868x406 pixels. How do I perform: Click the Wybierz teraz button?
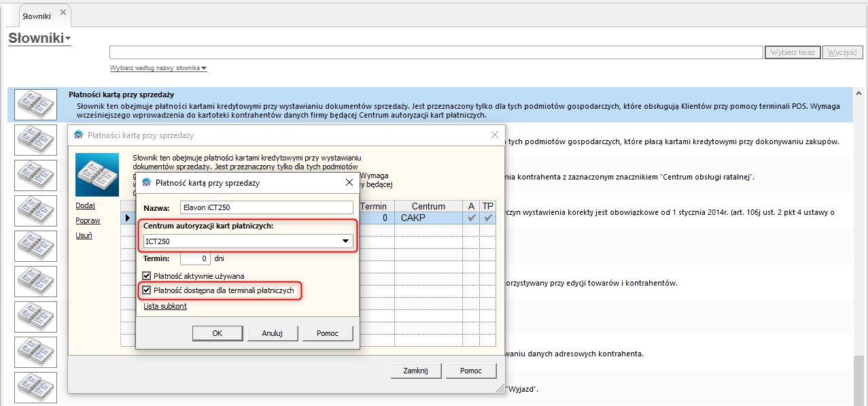click(793, 52)
